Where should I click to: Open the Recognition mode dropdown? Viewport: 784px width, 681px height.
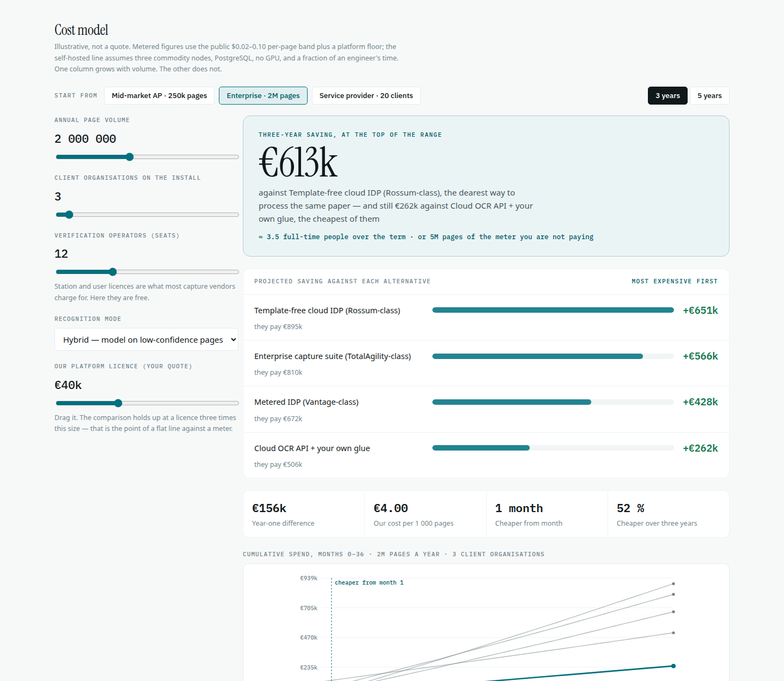146,339
